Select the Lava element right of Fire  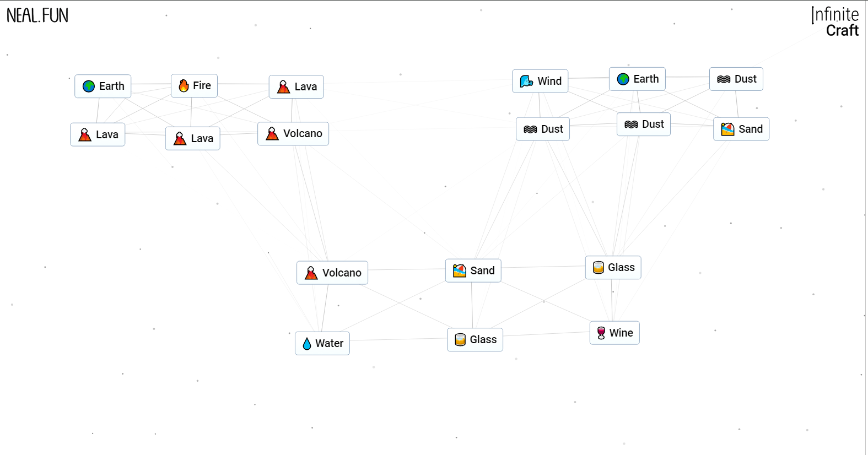pyautogui.click(x=296, y=86)
